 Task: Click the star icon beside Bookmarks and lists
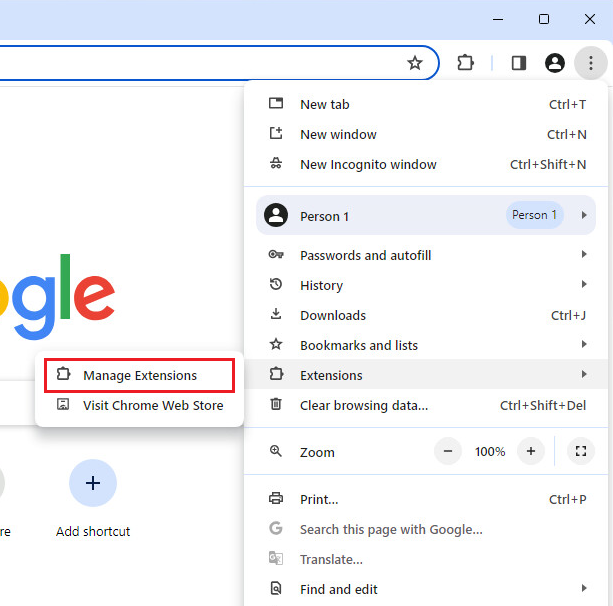click(x=276, y=344)
